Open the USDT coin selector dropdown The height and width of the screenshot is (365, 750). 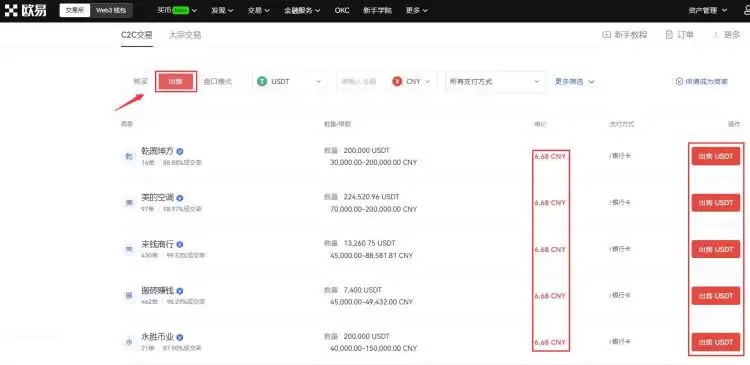289,81
